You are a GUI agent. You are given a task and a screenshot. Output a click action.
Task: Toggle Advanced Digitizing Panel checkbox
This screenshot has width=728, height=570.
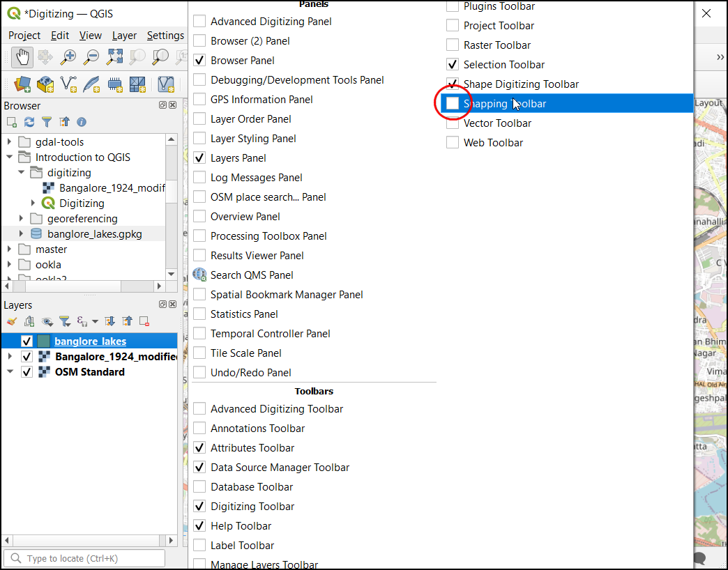pyautogui.click(x=199, y=22)
